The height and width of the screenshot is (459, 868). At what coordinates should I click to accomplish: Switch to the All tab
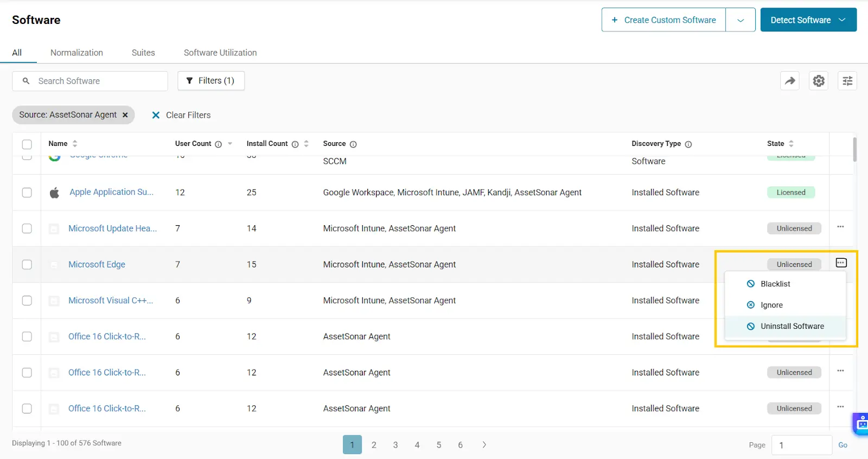click(17, 53)
